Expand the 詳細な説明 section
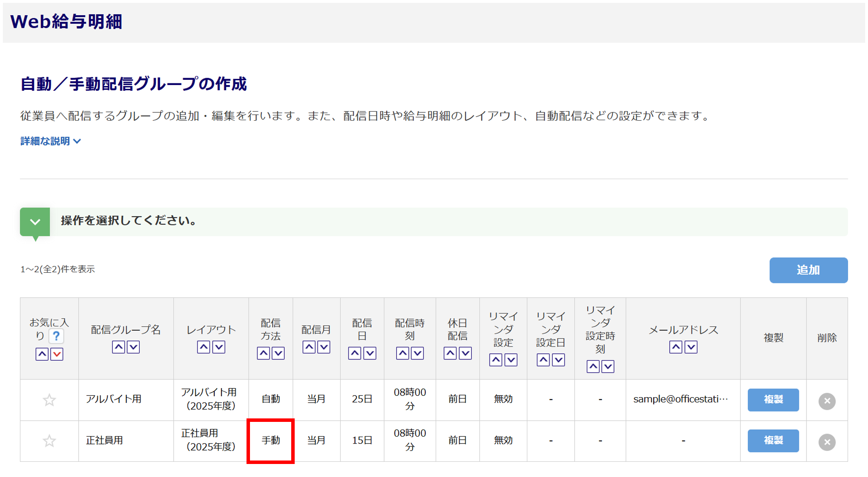Viewport: 868px width, 477px height. point(50,141)
